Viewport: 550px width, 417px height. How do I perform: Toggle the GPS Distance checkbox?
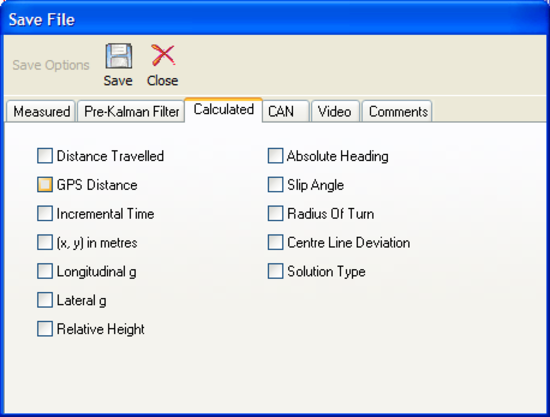tap(45, 184)
